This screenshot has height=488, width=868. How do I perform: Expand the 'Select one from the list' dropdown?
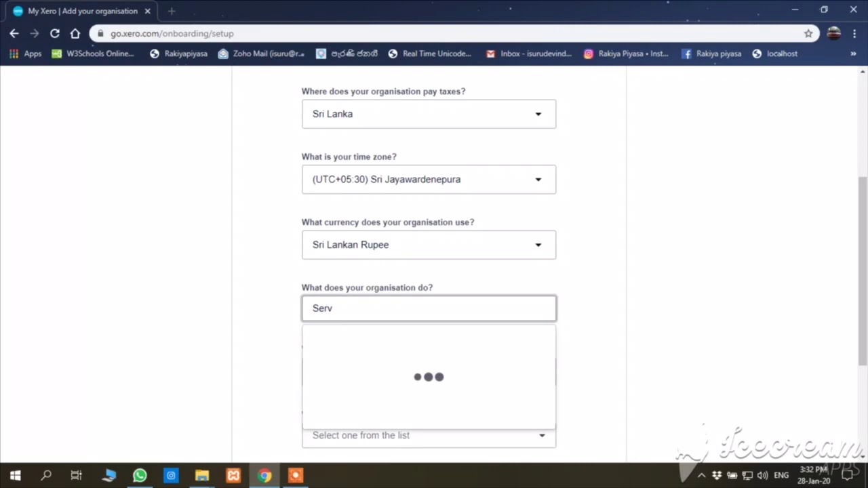[429, 435]
